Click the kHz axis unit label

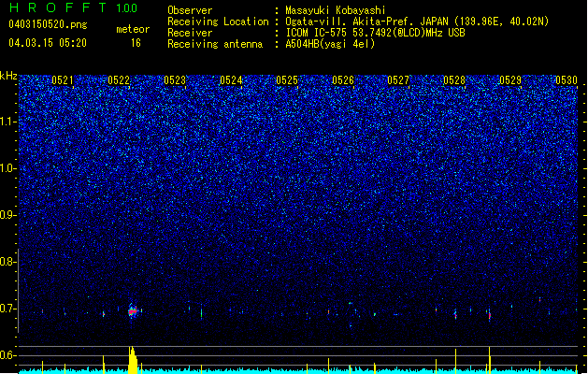pos(8,76)
